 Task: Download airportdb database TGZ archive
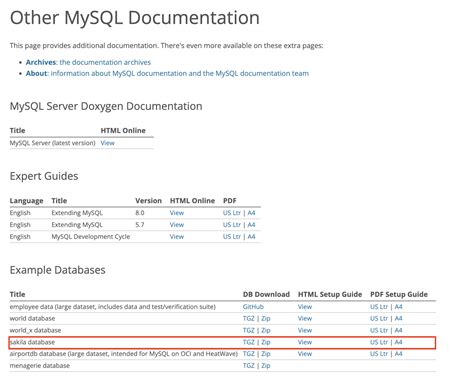coord(249,354)
